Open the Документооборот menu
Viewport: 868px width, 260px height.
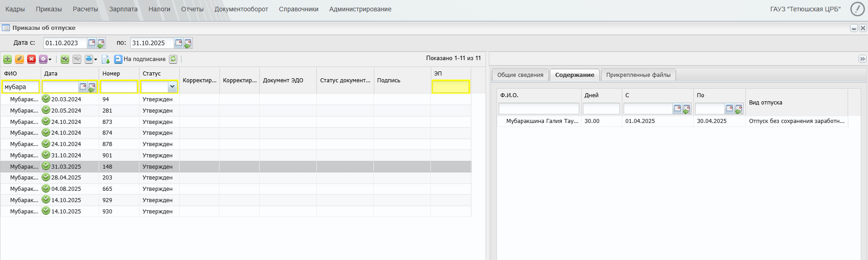point(241,9)
